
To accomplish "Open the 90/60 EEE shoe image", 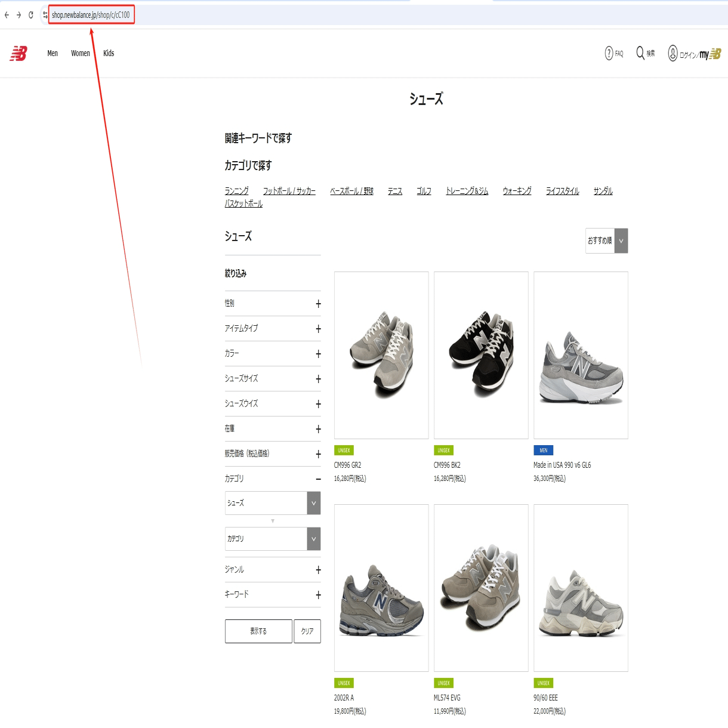I will [581, 588].
